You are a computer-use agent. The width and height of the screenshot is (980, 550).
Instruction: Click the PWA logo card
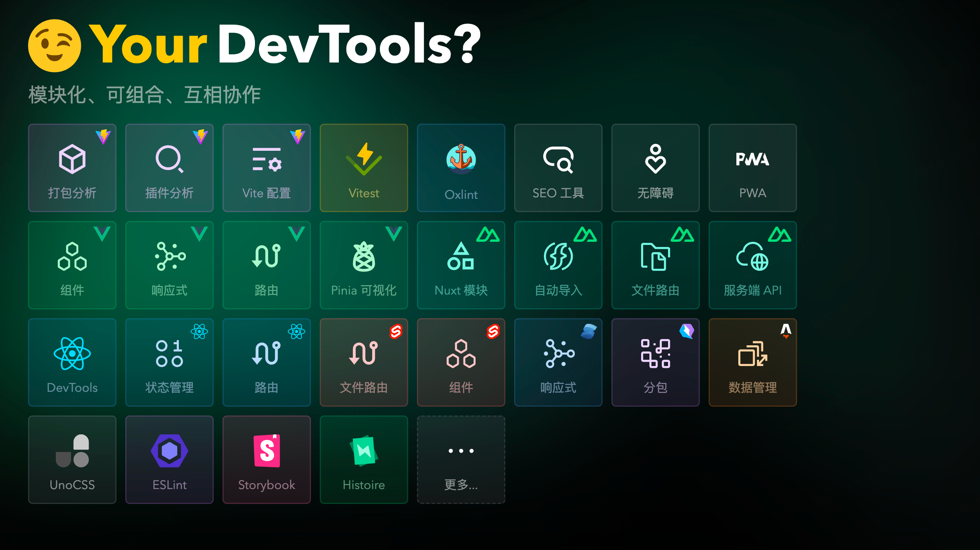click(x=753, y=168)
